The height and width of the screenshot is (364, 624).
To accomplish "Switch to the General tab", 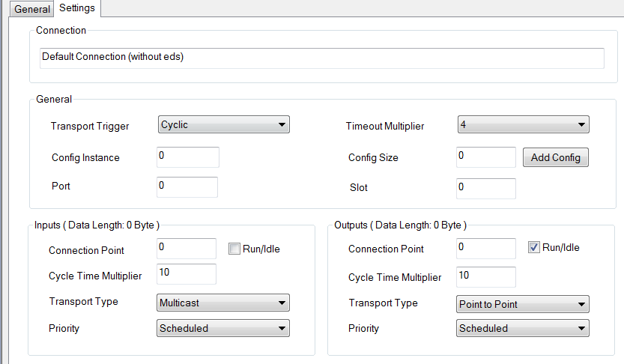I will click(x=31, y=9).
